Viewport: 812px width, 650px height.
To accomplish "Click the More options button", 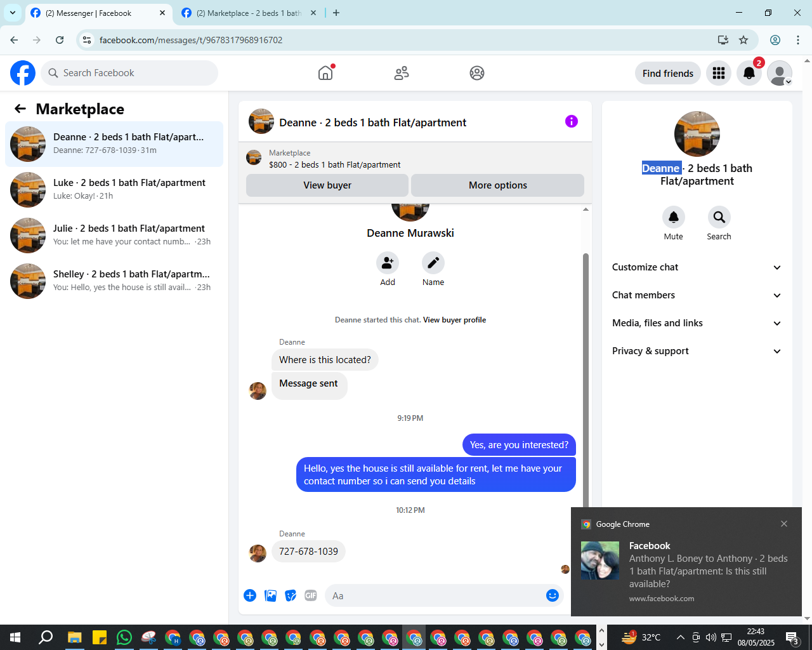I will (x=498, y=185).
